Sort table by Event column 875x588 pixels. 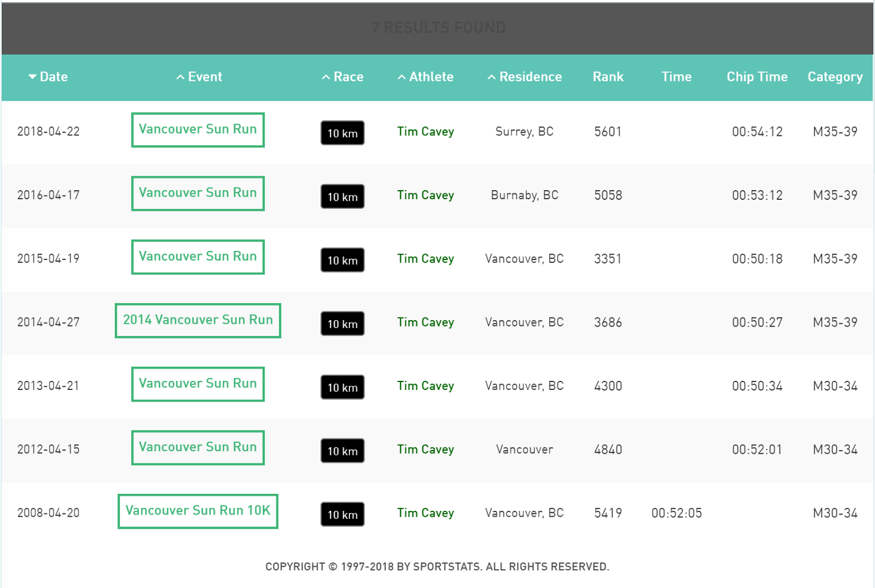coord(199,77)
